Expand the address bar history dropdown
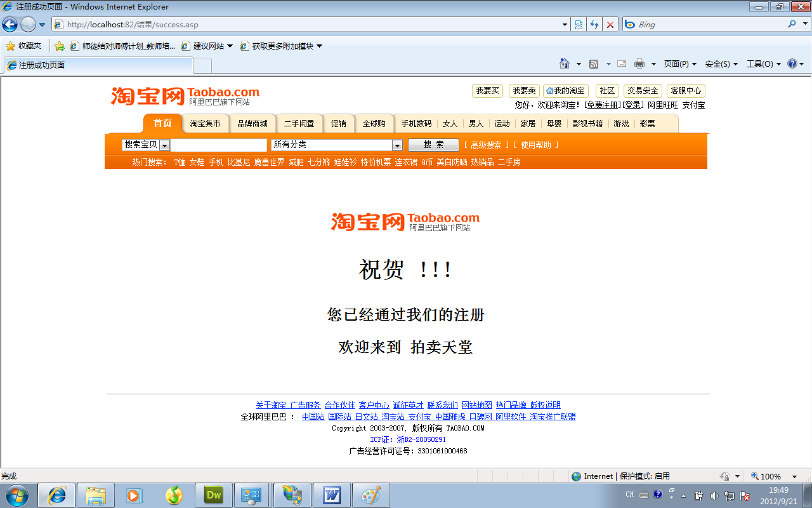 click(x=565, y=25)
